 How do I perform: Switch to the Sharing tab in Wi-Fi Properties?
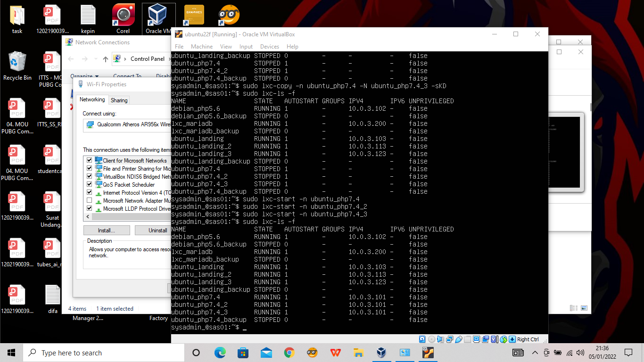(x=119, y=100)
